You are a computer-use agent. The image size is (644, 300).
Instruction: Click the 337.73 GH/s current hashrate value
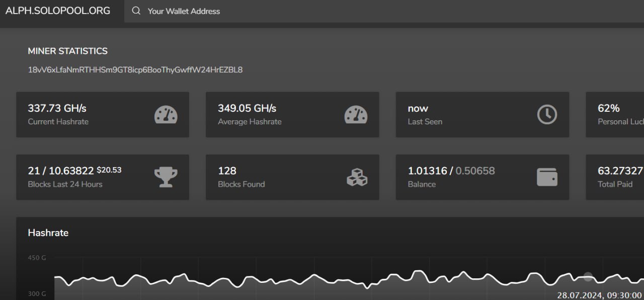coord(57,108)
